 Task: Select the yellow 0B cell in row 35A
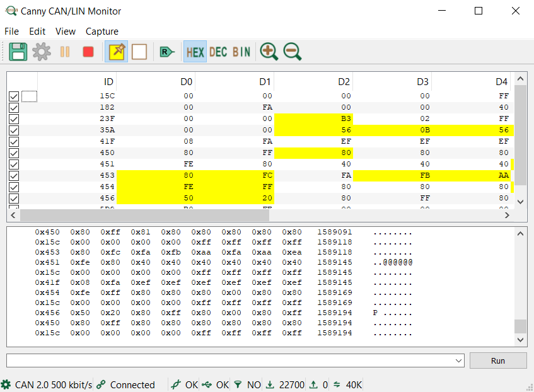pos(392,130)
